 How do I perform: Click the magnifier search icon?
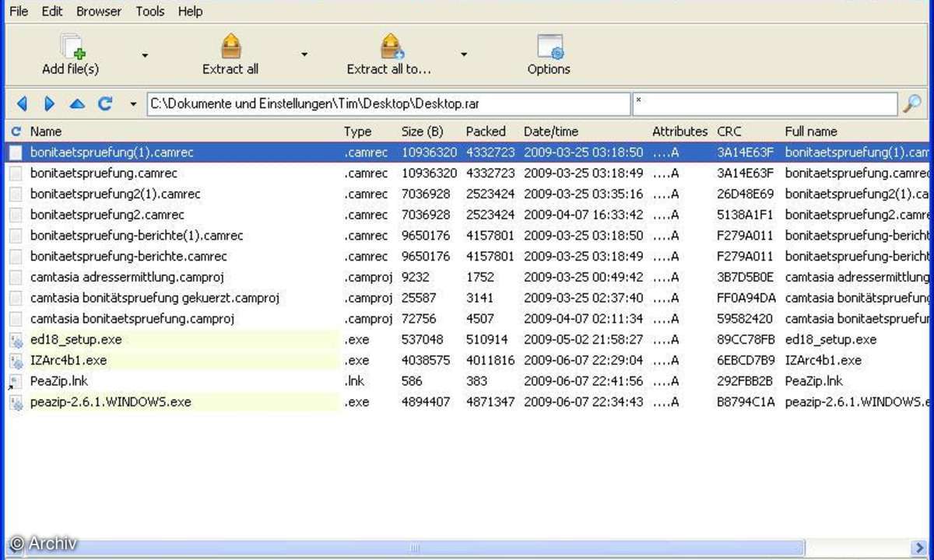[x=911, y=103]
